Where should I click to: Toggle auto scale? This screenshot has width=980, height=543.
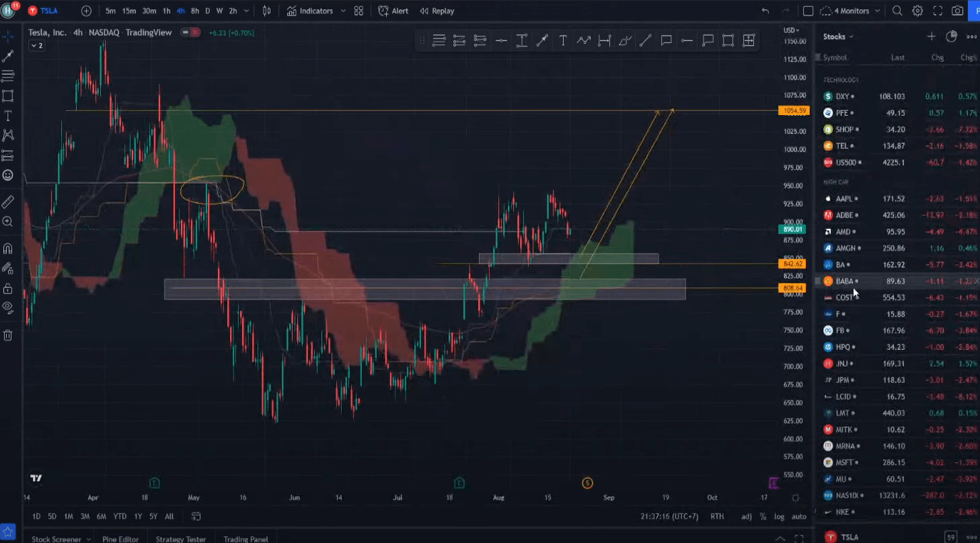[x=798, y=516]
